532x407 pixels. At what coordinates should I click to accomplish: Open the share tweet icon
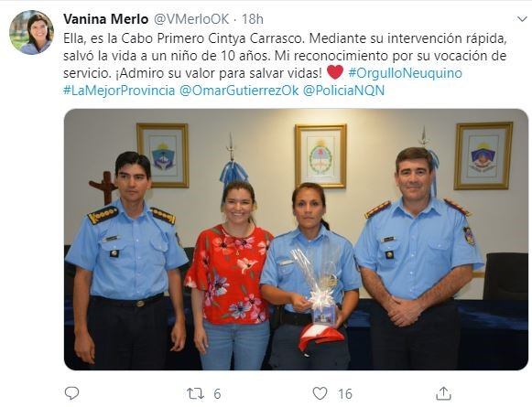tap(443, 393)
